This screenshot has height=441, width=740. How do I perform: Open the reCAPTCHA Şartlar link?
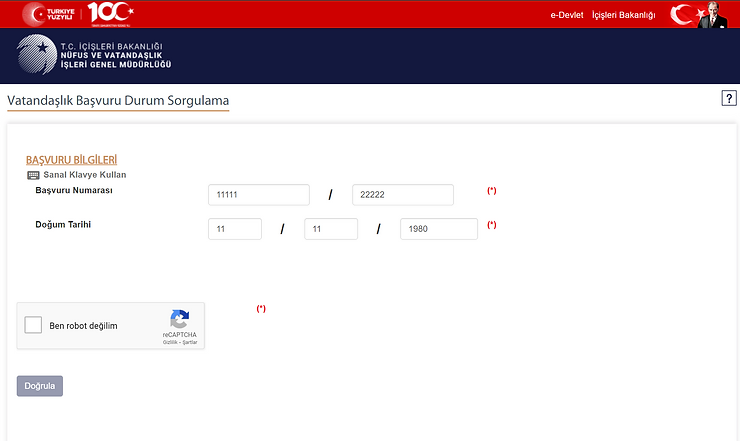(x=190, y=342)
